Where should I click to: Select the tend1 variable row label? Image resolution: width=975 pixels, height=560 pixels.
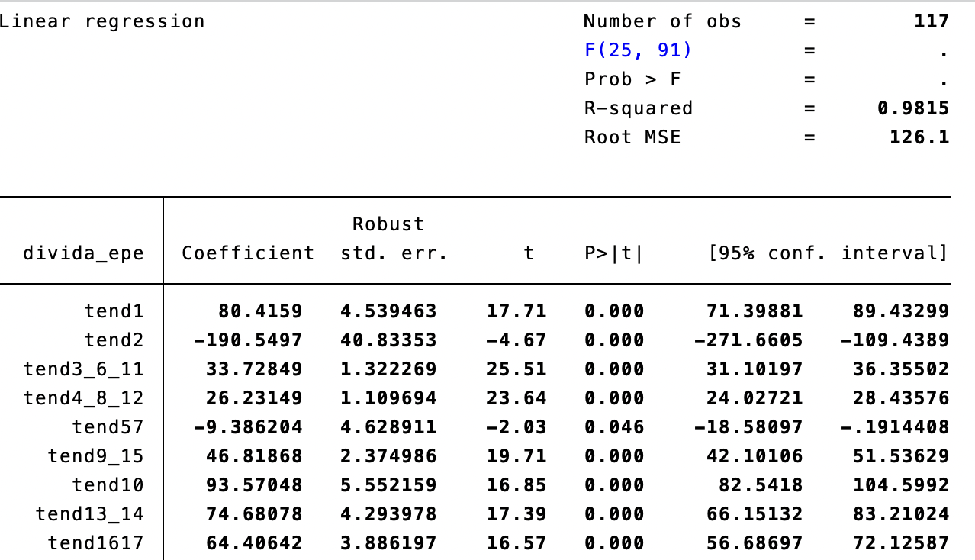click(x=114, y=311)
